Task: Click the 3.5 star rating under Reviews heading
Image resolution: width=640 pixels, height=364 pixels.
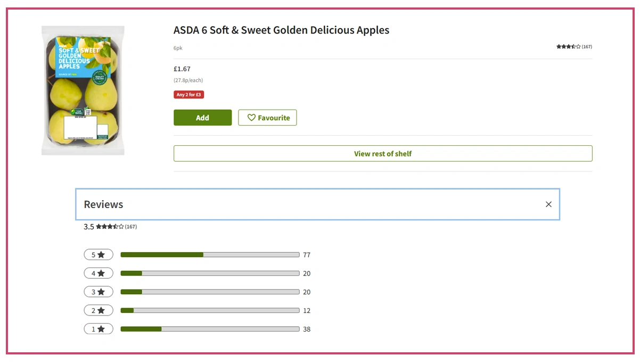Action: click(110, 227)
